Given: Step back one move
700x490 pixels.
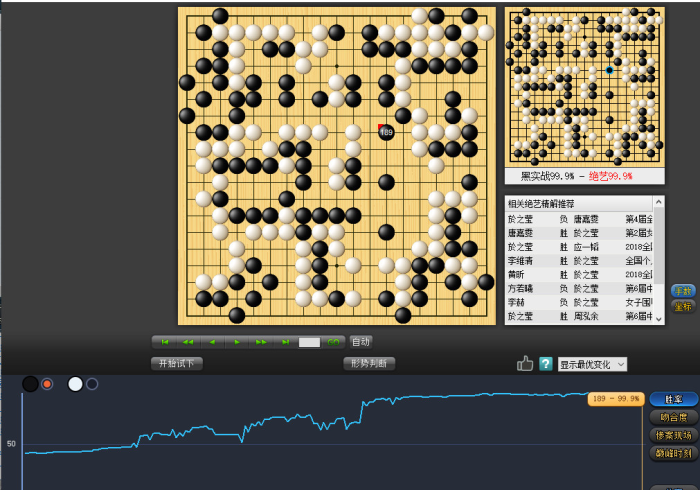Looking at the screenshot, I should pos(212,342).
